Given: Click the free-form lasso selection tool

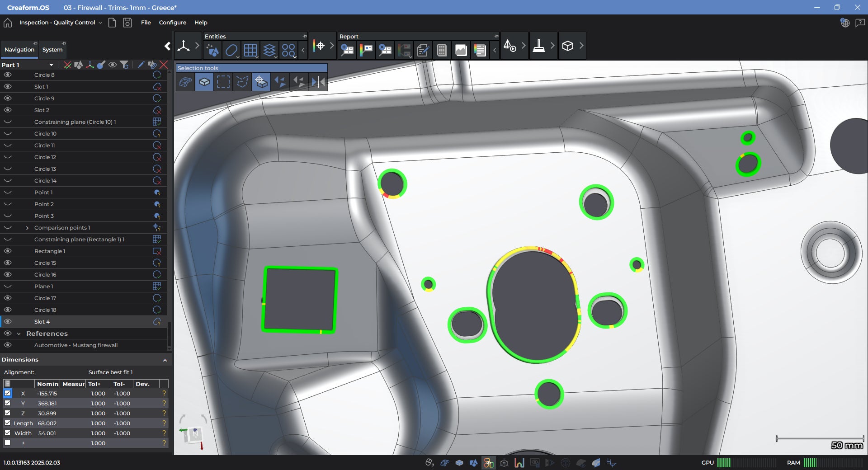Looking at the screenshot, I should point(242,82).
